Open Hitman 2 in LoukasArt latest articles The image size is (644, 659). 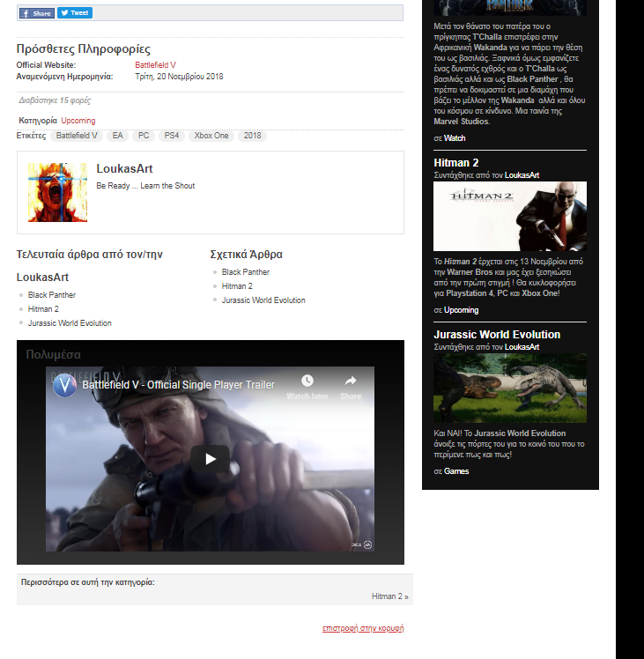coord(43,309)
